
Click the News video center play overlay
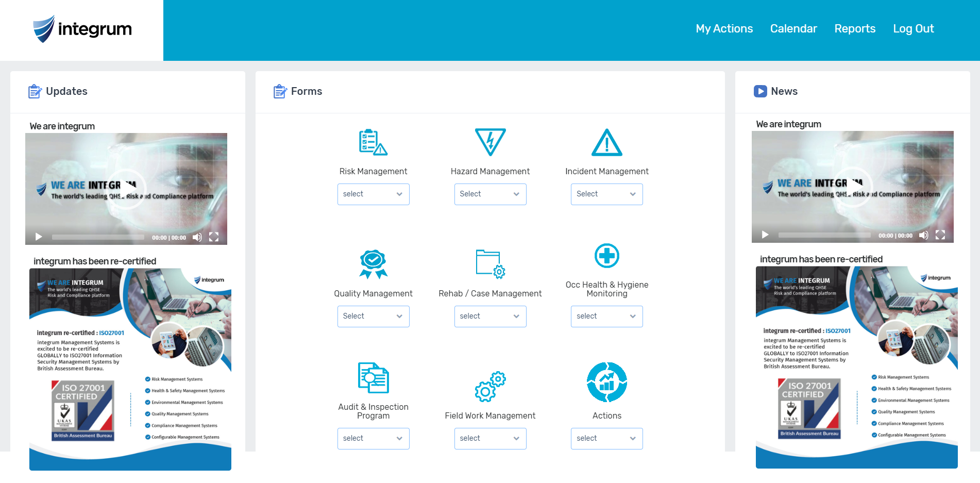coord(852,187)
